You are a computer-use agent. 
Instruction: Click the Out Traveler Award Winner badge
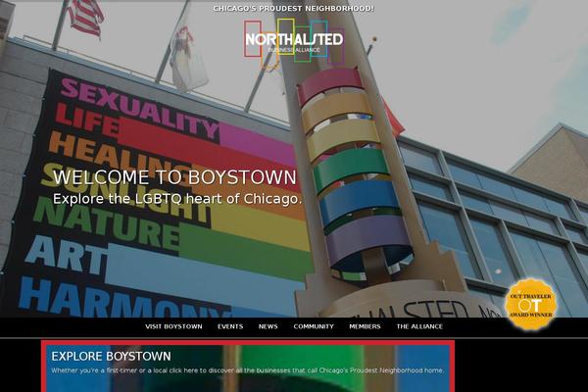(x=530, y=304)
